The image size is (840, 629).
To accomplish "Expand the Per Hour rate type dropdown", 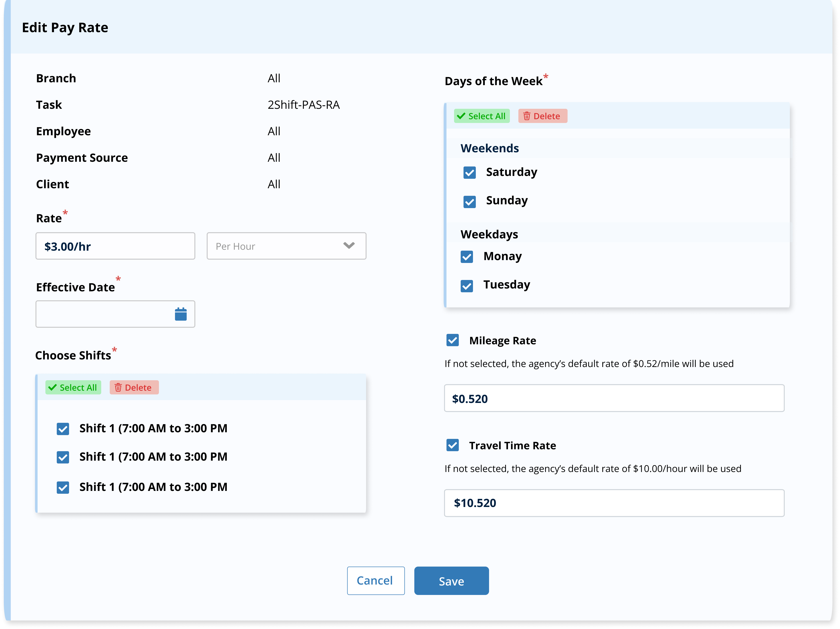I will tap(286, 246).
